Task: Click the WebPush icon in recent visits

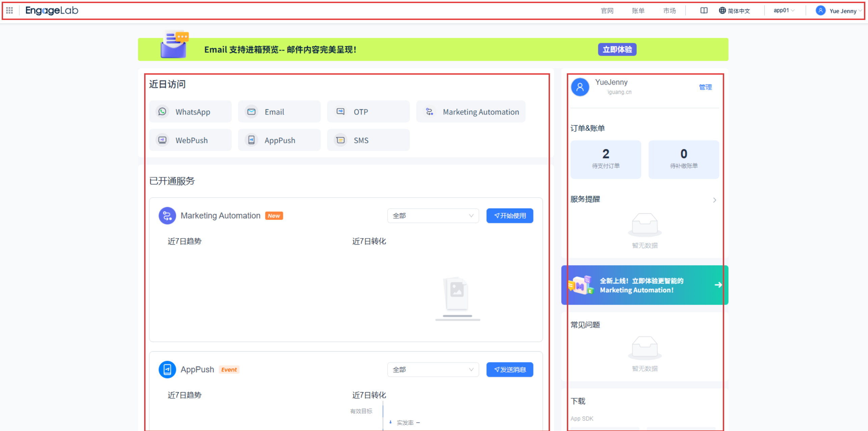Action: [x=162, y=140]
